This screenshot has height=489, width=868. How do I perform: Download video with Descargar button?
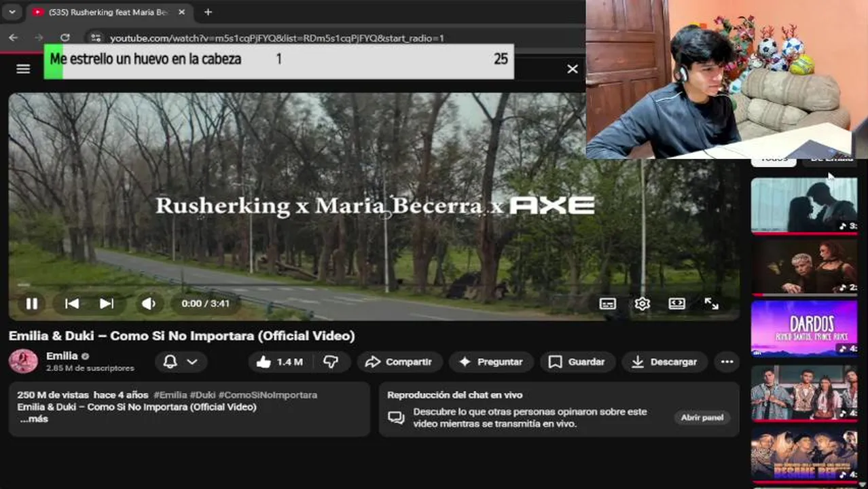[x=664, y=362]
